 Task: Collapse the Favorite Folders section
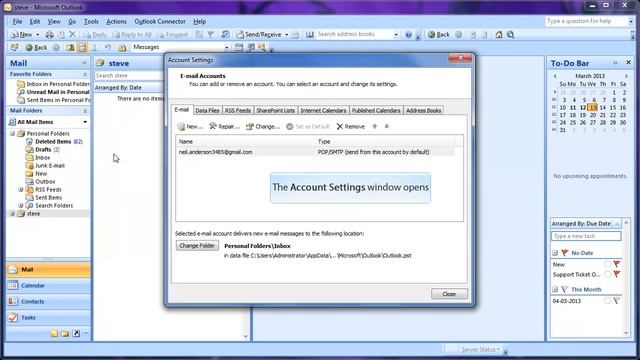click(85, 74)
